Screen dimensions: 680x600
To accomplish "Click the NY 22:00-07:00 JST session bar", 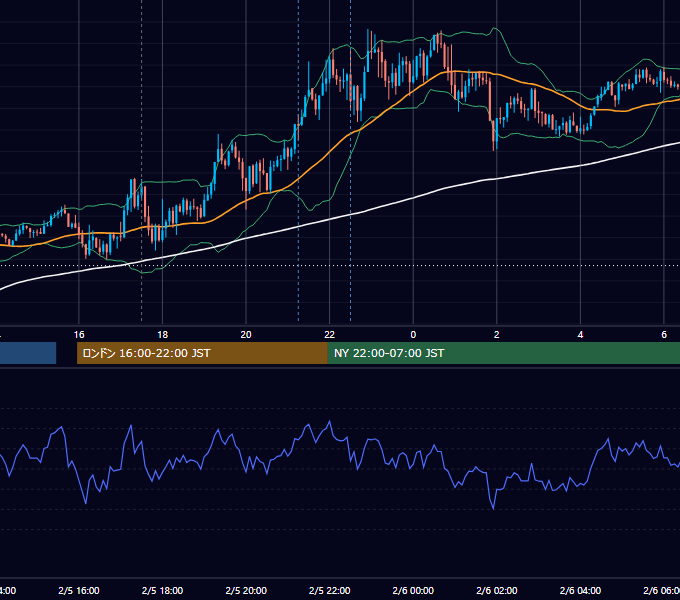I will (503, 353).
